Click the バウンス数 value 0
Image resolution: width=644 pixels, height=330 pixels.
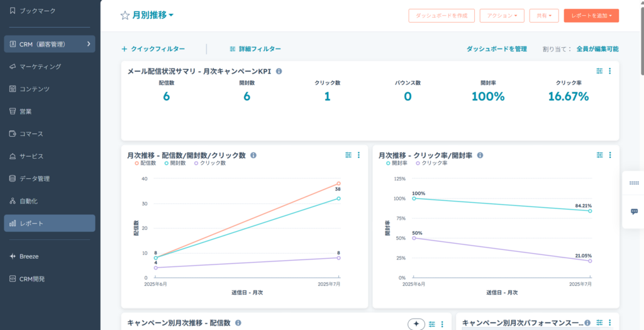pos(408,97)
